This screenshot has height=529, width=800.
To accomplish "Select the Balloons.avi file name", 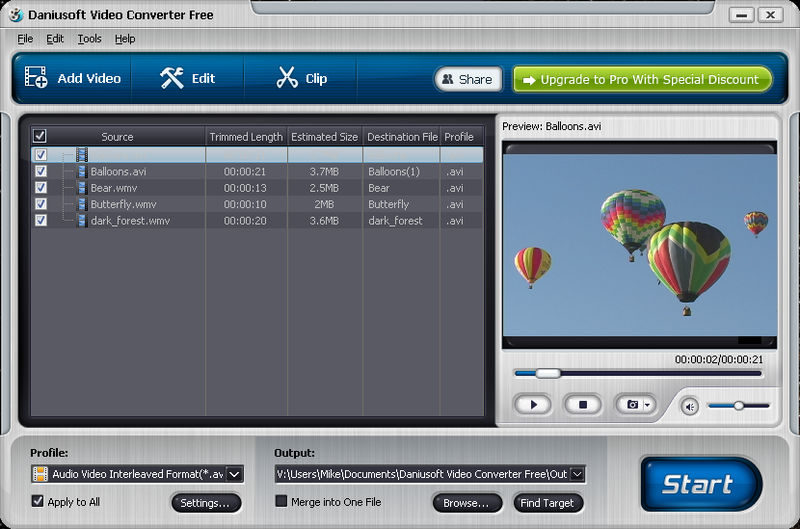I will (x=118, y=171).
